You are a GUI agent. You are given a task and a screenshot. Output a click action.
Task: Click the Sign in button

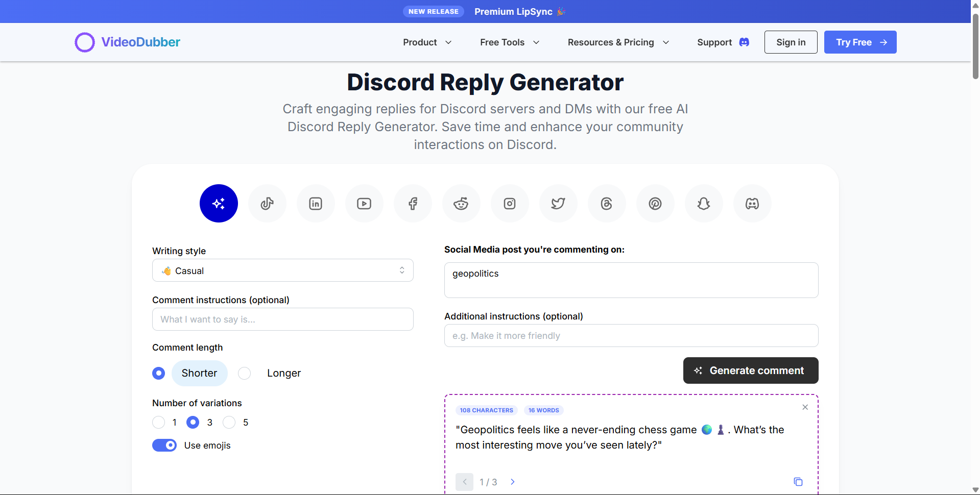click(791, 42)
